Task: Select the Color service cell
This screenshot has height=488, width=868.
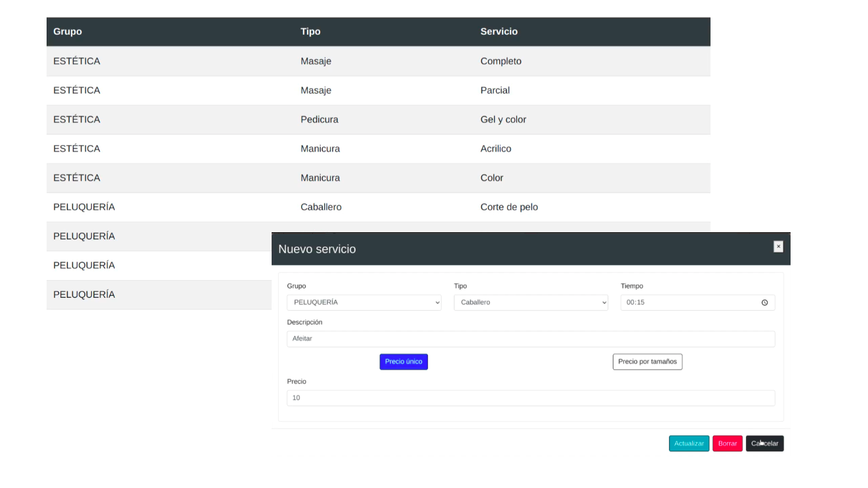Action: pyautogui.click(x=492, y=178)
